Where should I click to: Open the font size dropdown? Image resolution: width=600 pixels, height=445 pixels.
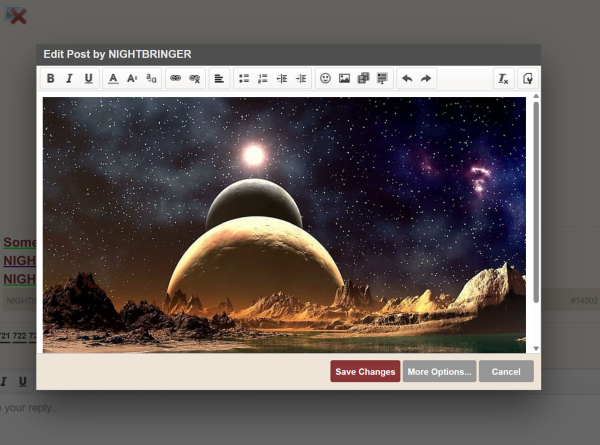pos(132,79)
